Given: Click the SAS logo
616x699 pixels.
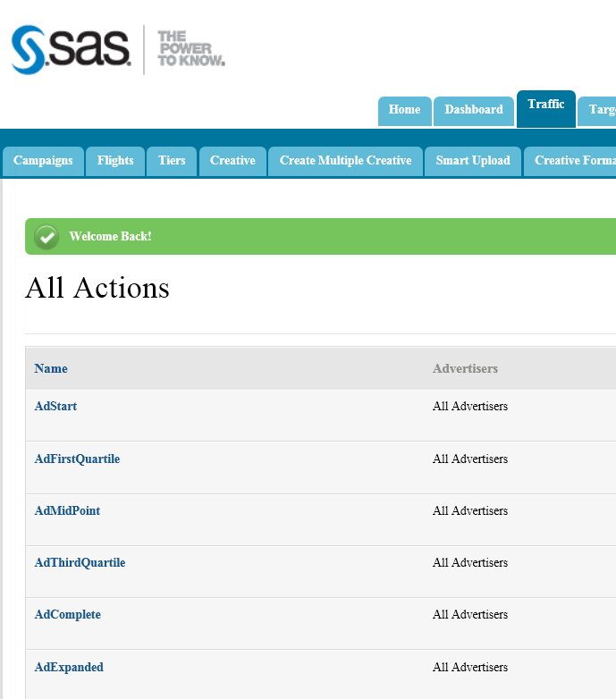Looking at the screenshot, I should pos(117,50).
